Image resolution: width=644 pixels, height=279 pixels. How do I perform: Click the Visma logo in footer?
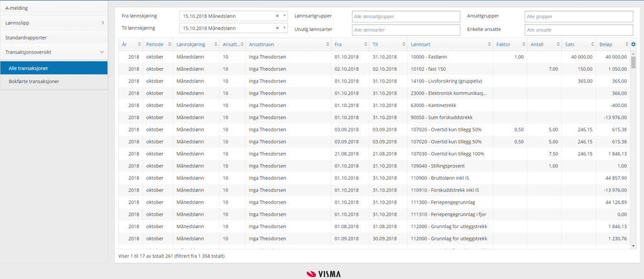coord(323,274)
